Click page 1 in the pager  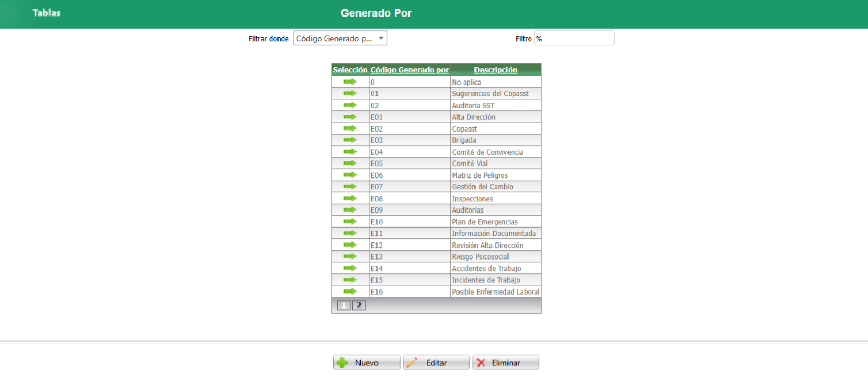344,305
